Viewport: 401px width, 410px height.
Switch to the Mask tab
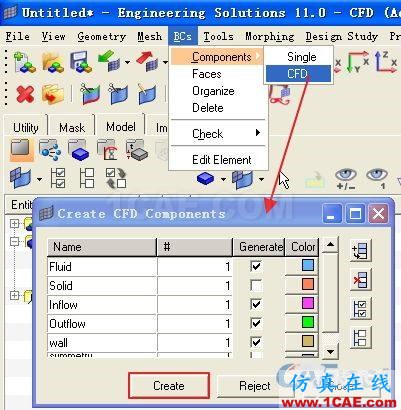72,127
